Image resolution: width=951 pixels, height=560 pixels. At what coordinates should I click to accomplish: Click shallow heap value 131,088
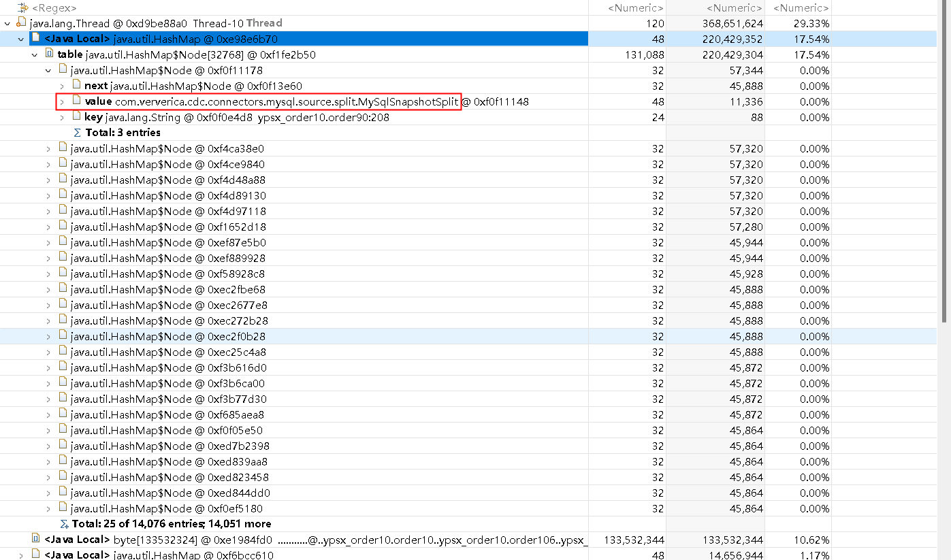644,55
